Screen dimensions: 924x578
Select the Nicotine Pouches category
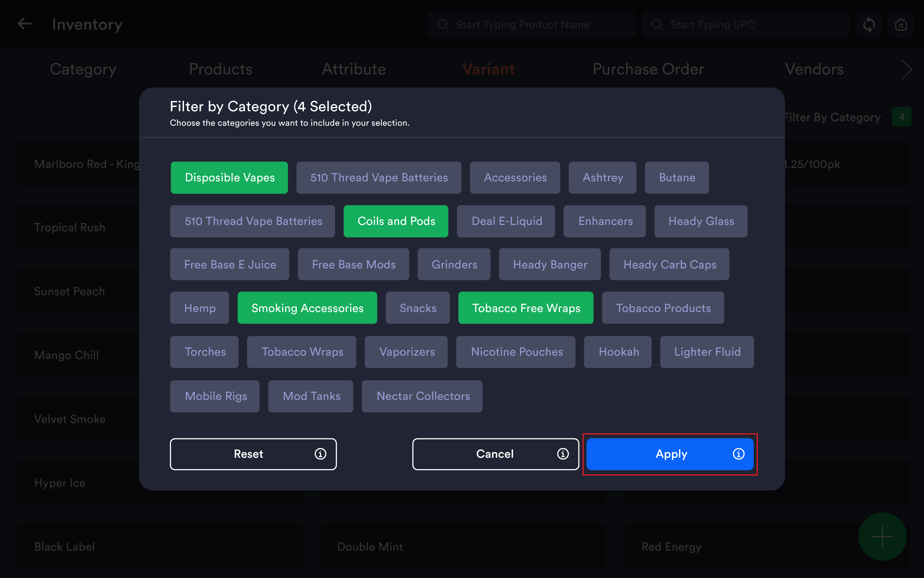pyautogui.click(x=516, y=352)
